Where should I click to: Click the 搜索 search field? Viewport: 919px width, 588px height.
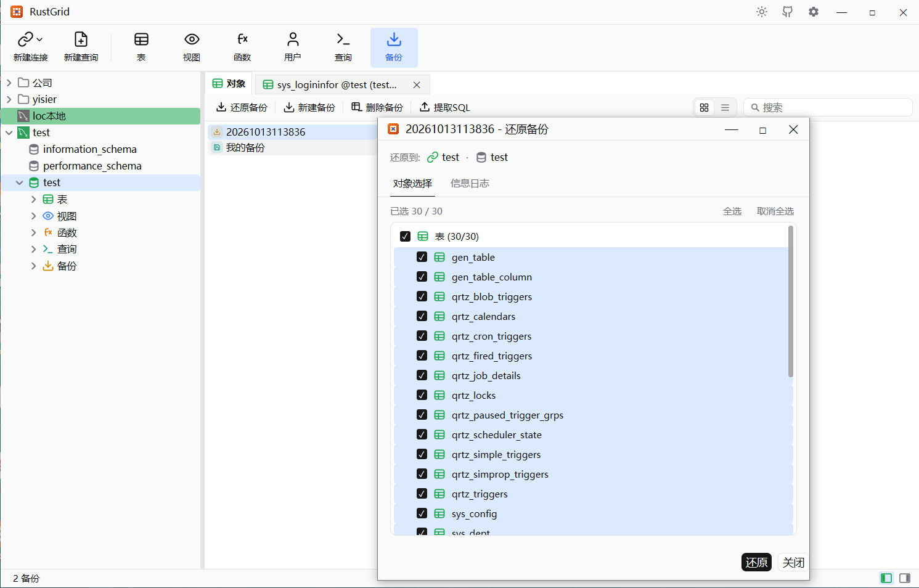(828, 107)
